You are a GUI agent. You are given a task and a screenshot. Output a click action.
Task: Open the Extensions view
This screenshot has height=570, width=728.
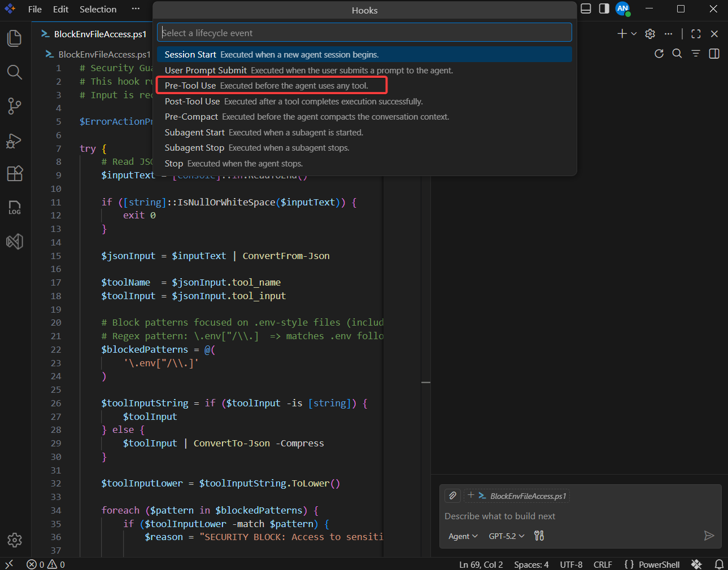[x=14, y=174]
